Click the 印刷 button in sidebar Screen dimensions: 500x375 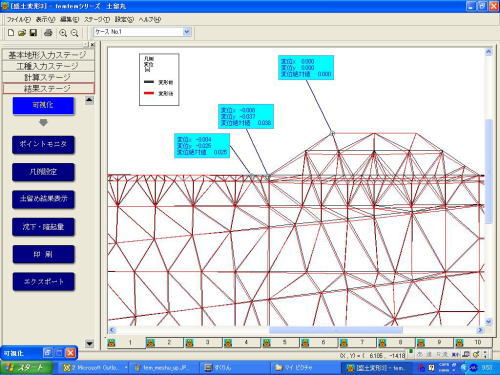tap(43, 254)
